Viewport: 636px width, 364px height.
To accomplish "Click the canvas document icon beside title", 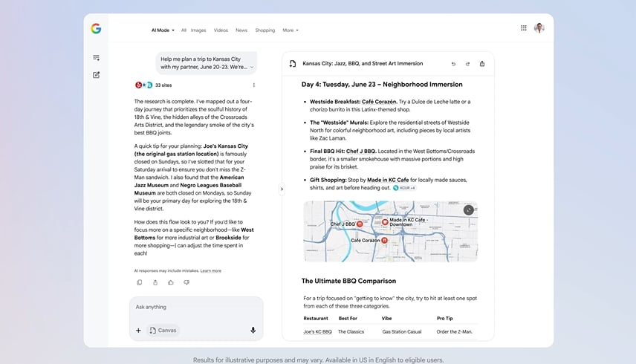I will coord(293,64).
